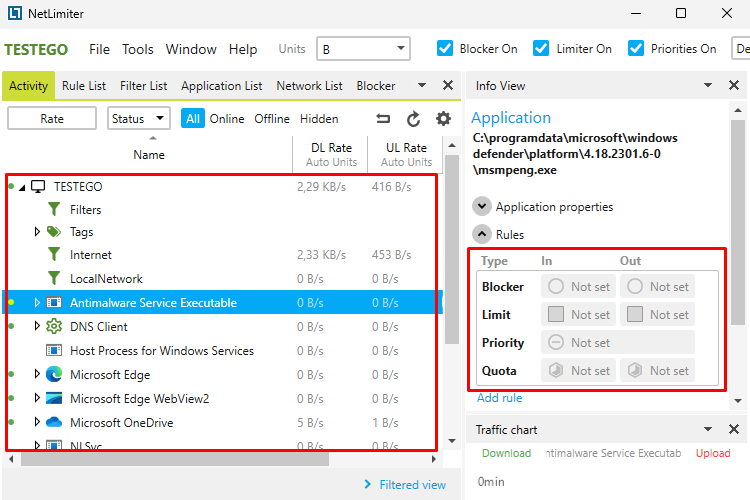The image size is (750, 500).
Task: Show only Online applications
Action: pyautogui.click(x=227, y=118)
